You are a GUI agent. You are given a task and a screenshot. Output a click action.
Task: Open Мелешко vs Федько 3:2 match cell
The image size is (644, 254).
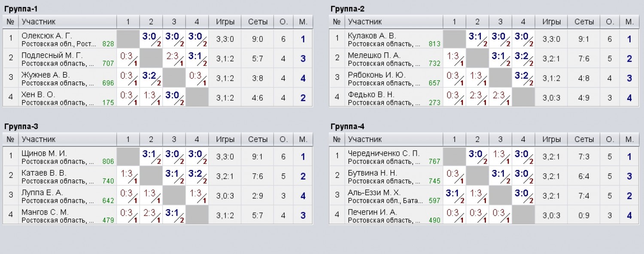tap(523, 59)
